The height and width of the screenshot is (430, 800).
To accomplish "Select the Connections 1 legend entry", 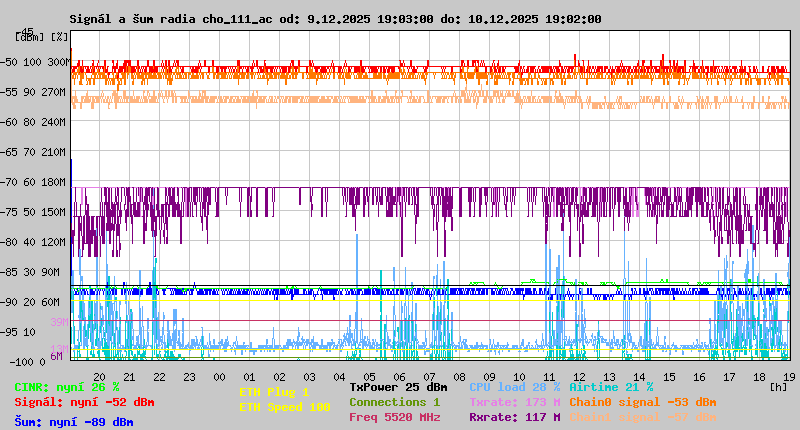I will pos(394,402).
